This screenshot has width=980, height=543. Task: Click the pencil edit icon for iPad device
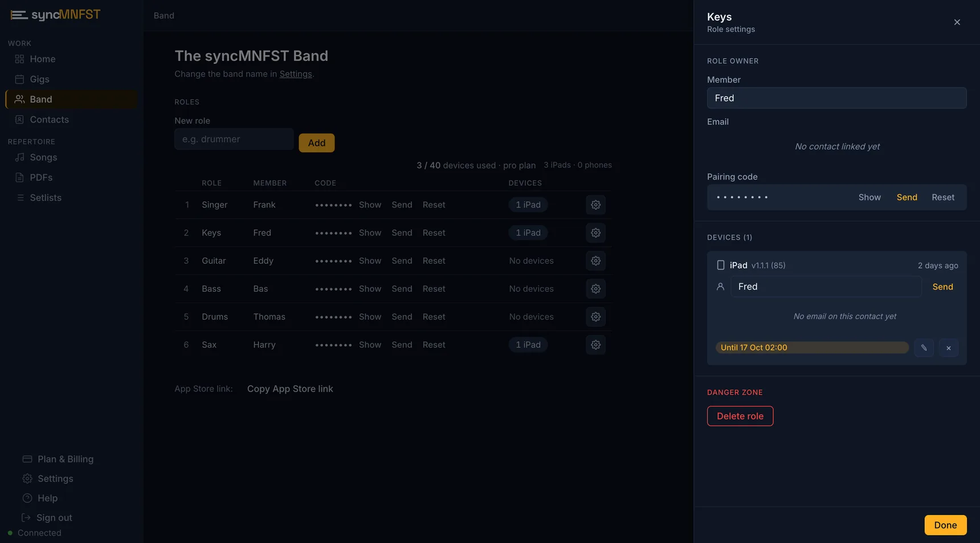924,348
